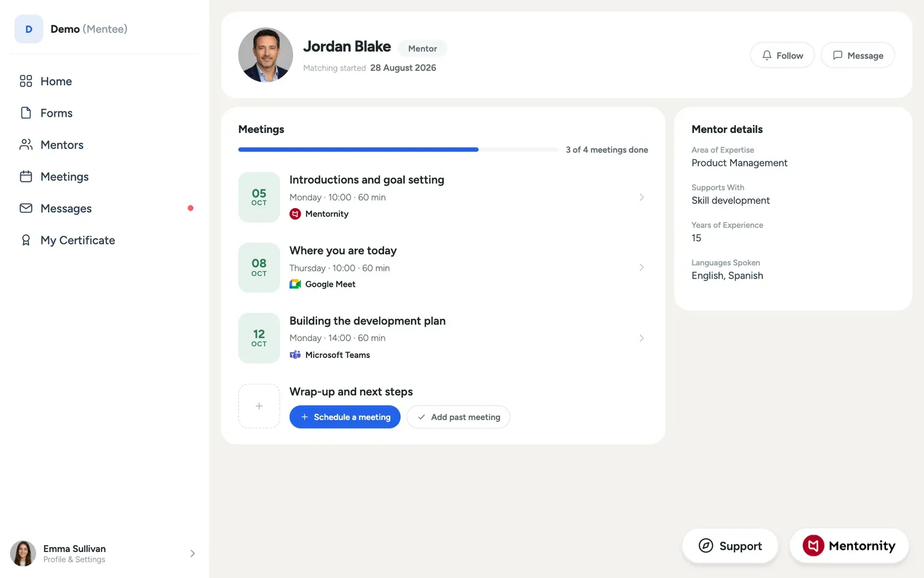The width and height of the screenshot is (924, 578).
Task: Open the Support button
Action: [x=730, y=546]
